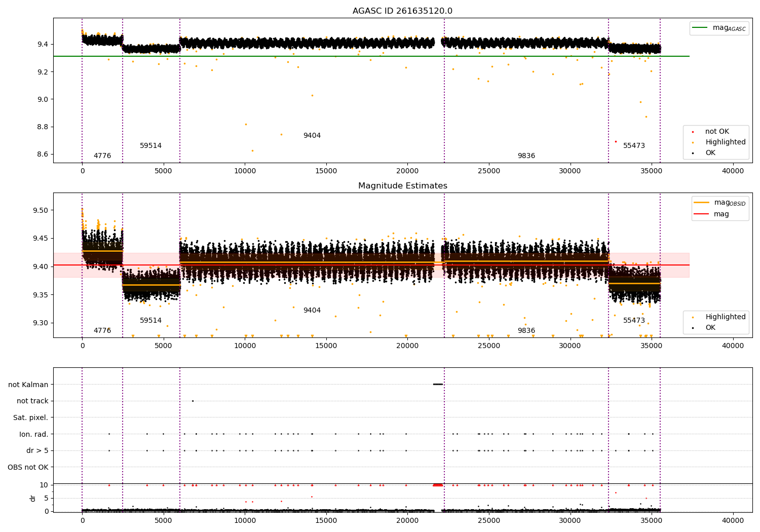Click obsid label 59514 in Magnitude Estimates plot
Viewport: 760px width, 532px height.
coord(151,321)
